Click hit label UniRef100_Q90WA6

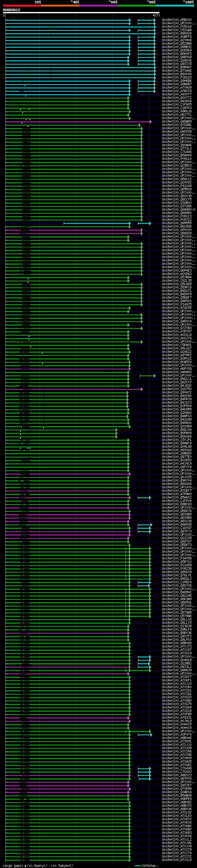click(x=176, y=145)
